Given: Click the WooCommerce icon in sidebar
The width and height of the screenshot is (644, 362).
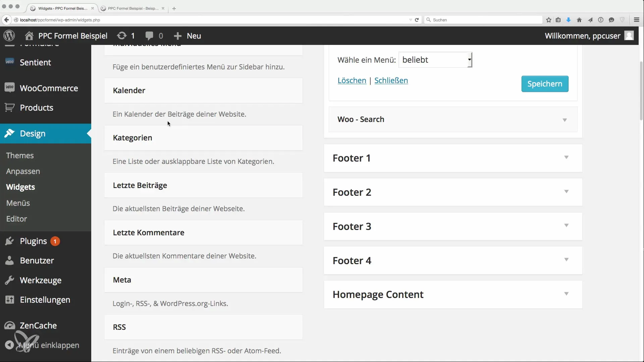Looking at the screenshot, I should point(10,87).
